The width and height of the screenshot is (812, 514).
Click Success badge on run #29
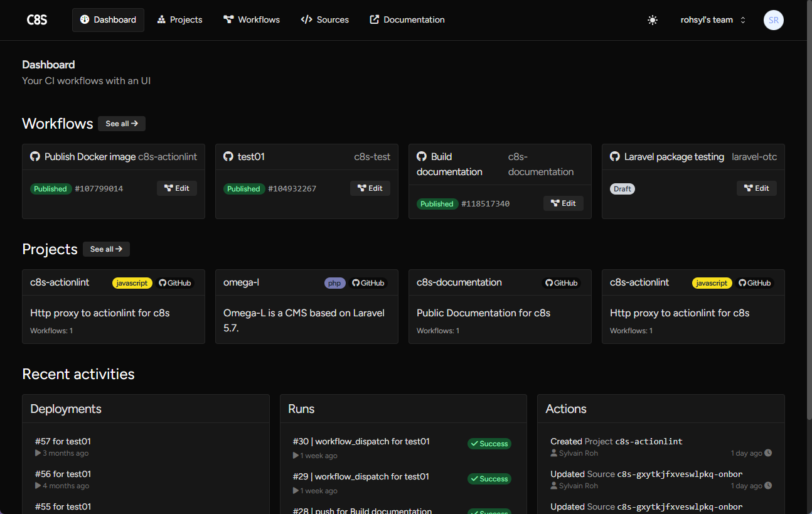(489, 479)
